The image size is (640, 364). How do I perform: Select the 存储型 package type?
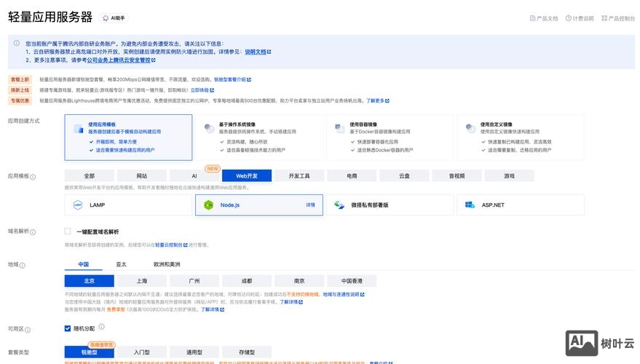click(x=247, y=352)
